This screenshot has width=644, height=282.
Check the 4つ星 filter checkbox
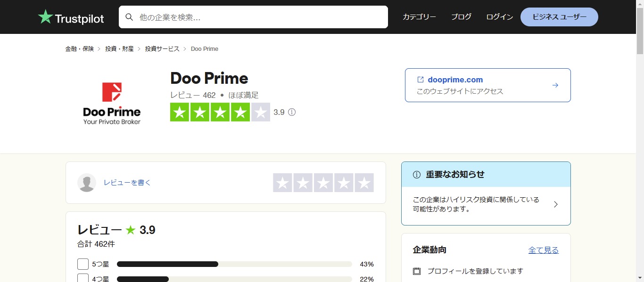[83, 279]
